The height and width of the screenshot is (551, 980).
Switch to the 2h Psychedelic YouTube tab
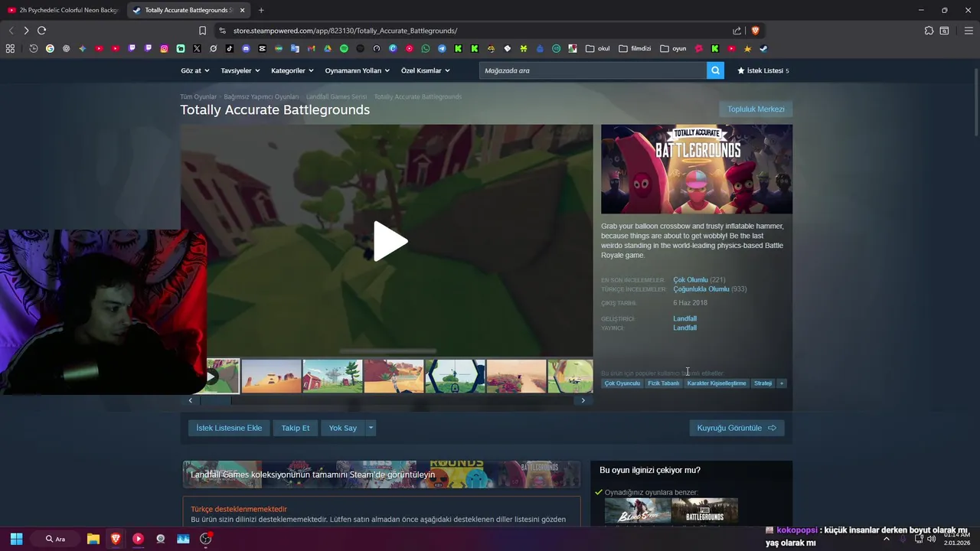(62, 10)
